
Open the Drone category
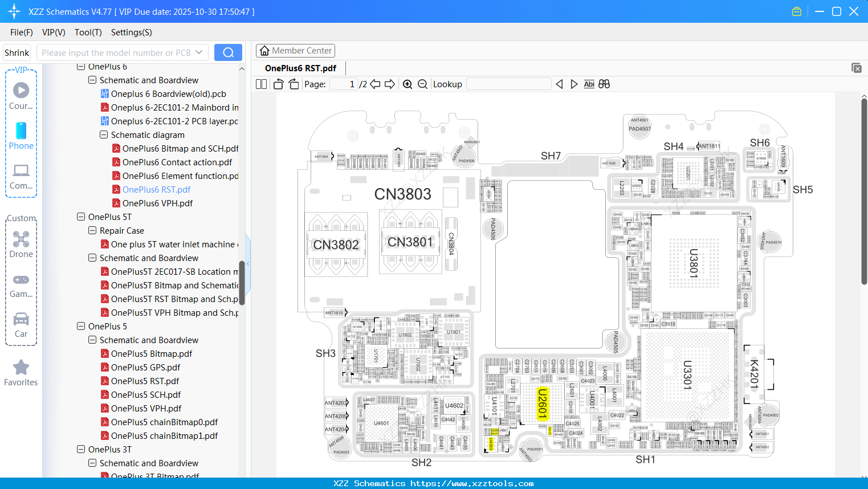21,244
